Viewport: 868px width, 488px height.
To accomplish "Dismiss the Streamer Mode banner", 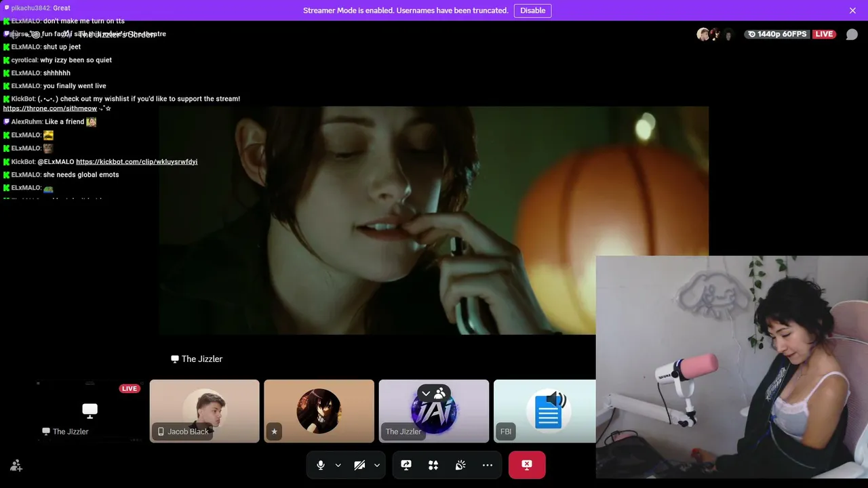I will (x=852, y=10).
